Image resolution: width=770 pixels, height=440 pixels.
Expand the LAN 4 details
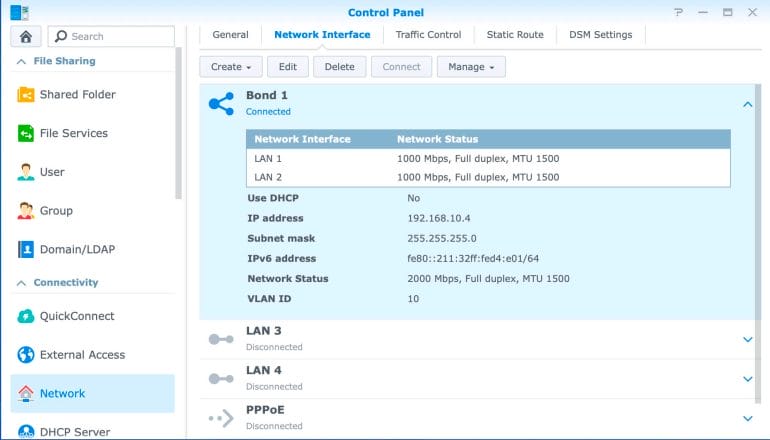click(x=747, y=379)
